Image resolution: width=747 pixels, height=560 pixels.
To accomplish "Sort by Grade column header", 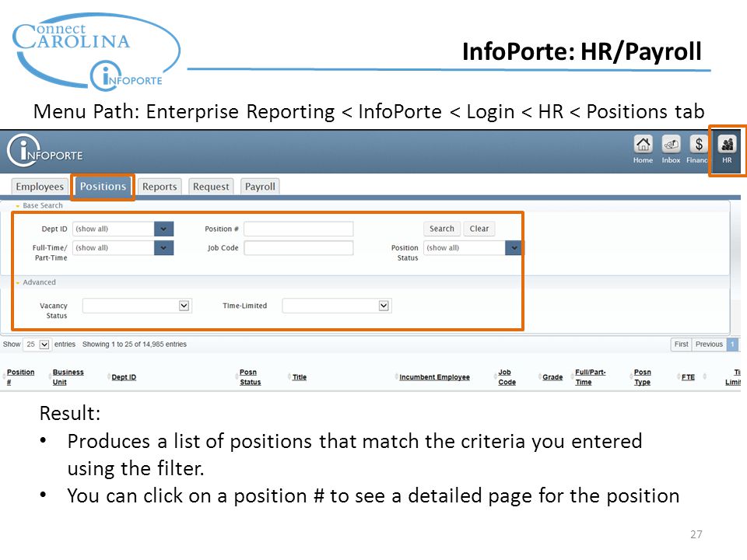I will [552, 377].
